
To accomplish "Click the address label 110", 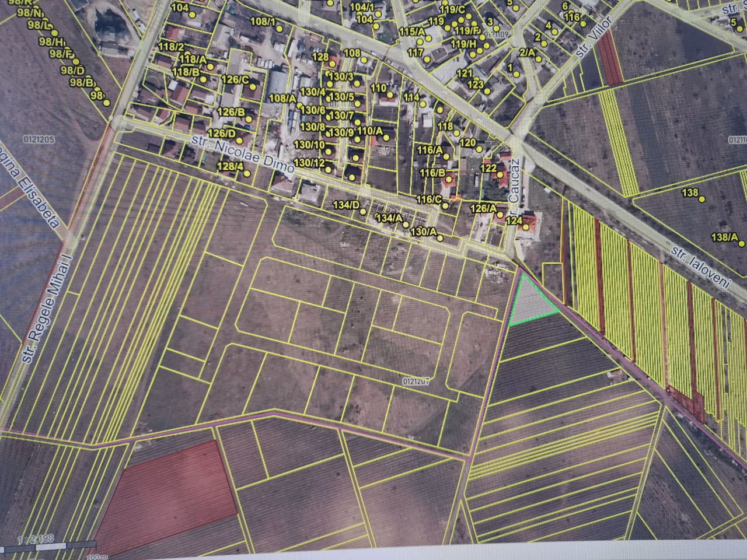I will [x=379, y=88].
